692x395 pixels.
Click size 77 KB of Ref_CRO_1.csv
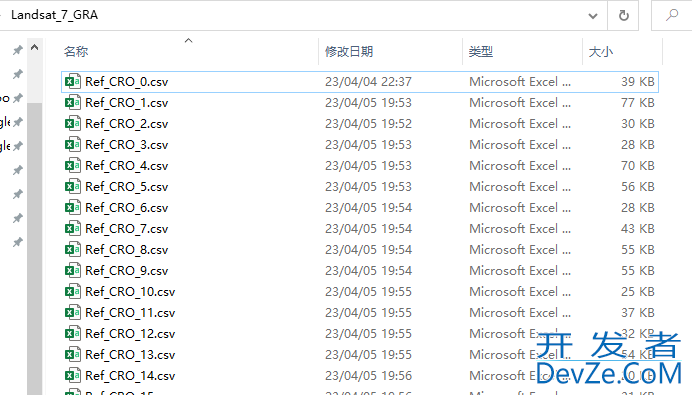point(638,103)
